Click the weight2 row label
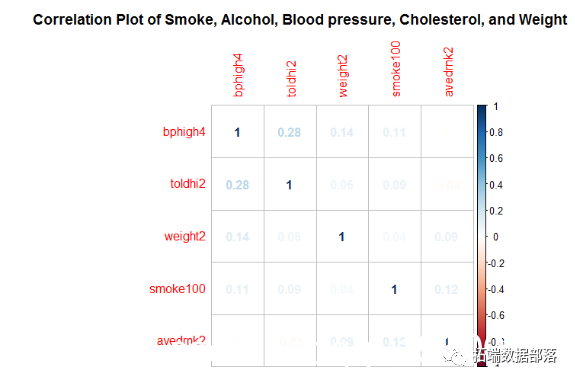The image size is (575, 382). (x=184, y=236)
